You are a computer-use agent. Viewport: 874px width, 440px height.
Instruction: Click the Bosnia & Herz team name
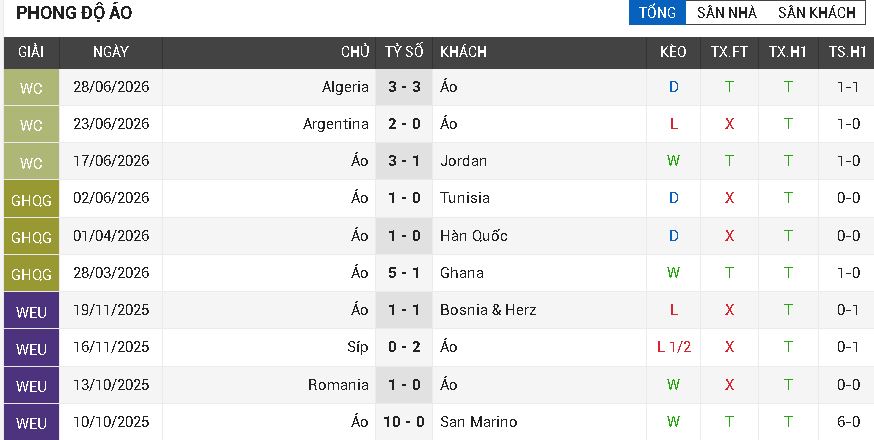point(488,310)
